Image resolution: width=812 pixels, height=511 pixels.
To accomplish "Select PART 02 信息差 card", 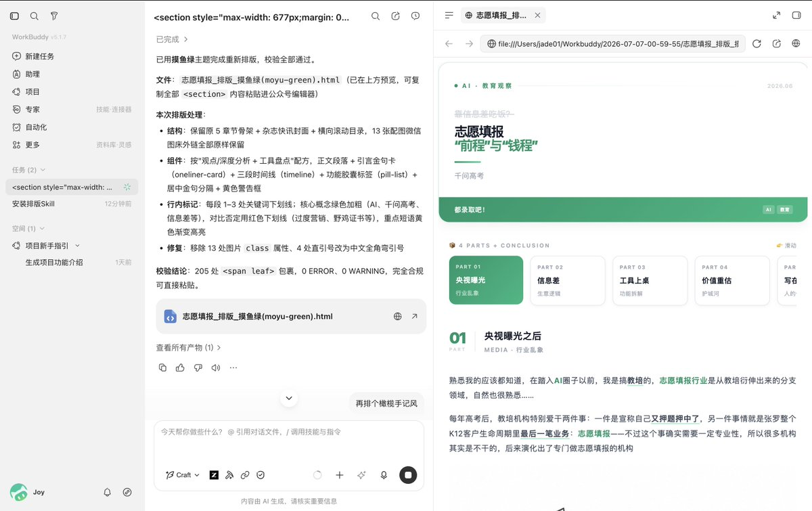I will coord(568,280).
